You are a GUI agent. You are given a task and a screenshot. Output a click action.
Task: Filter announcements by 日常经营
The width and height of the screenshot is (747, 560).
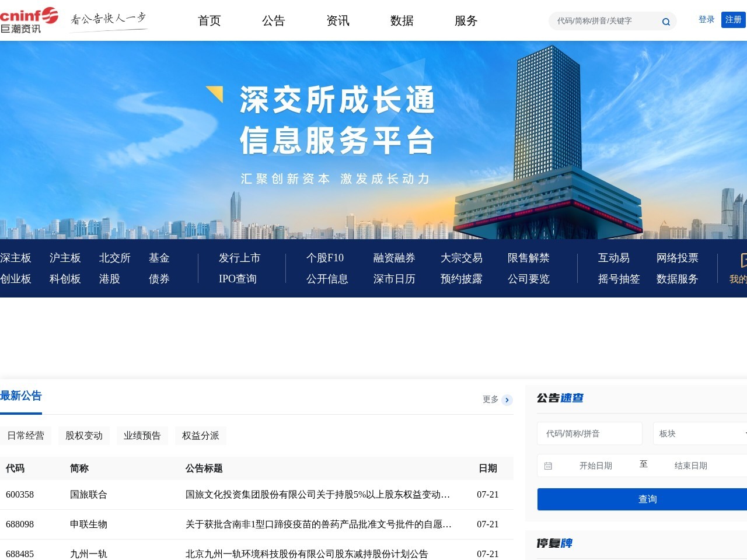tap(26, 436)
